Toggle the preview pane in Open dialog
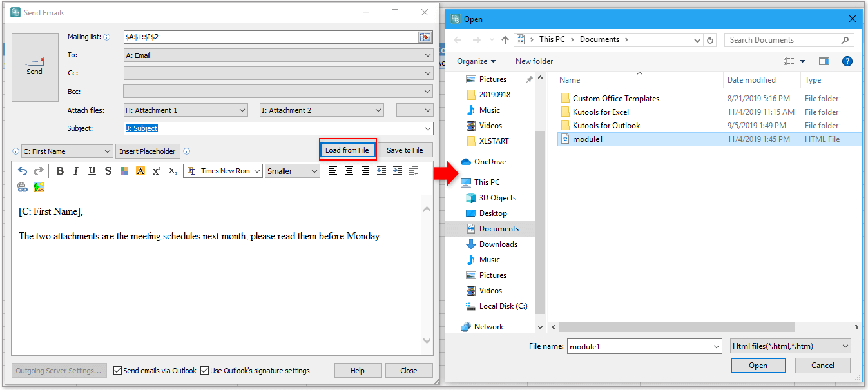Viewport: 868px width, 390px height. [824, 61]
